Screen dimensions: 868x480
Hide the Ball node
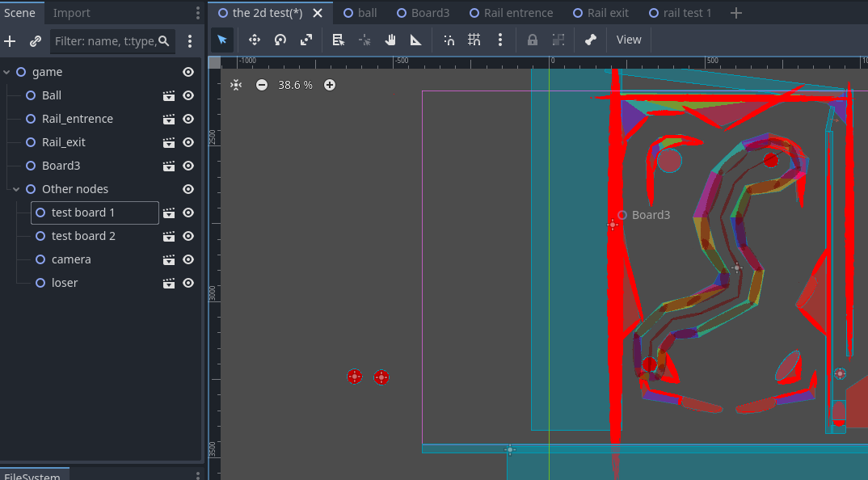coord(188,95)
